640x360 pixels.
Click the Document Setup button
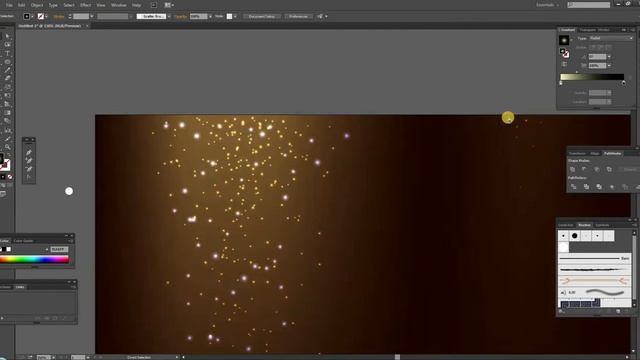point(262,17)
